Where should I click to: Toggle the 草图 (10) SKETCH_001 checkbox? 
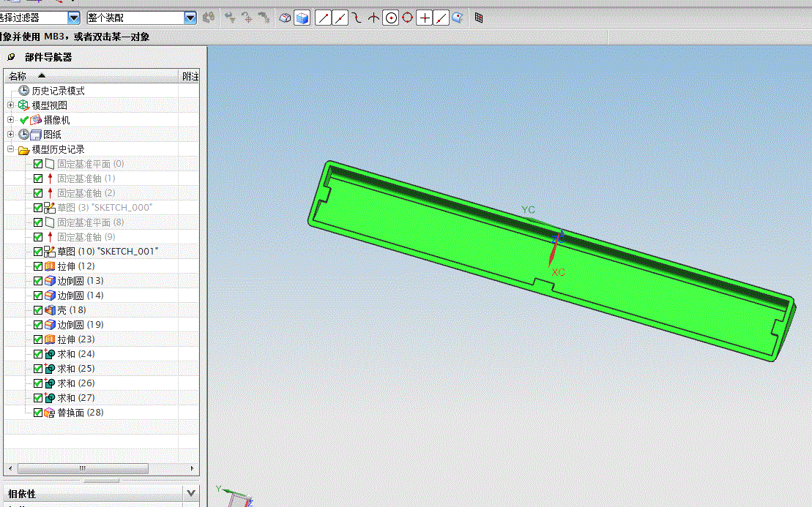click(x=38, y=252)
